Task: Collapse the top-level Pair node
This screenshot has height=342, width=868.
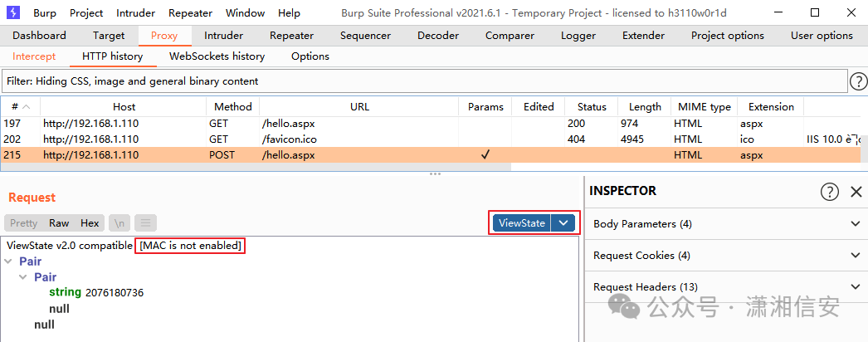Action: point(7,261)
